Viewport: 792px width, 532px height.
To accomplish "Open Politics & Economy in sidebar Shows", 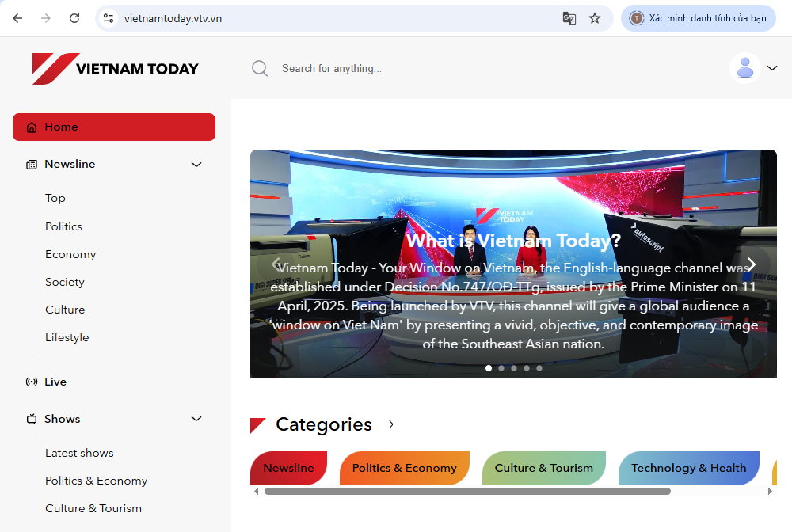I will (x=96, y=481).
